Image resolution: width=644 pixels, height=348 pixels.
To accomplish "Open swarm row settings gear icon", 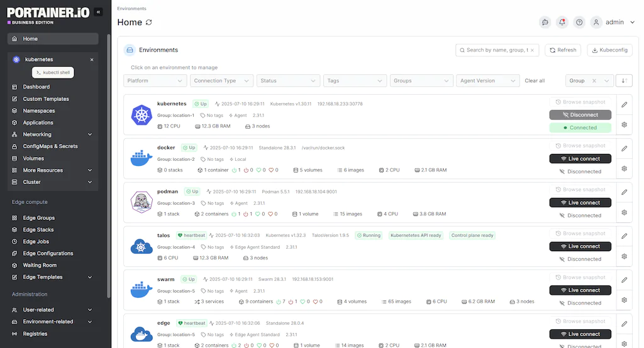I will point(625,300).
